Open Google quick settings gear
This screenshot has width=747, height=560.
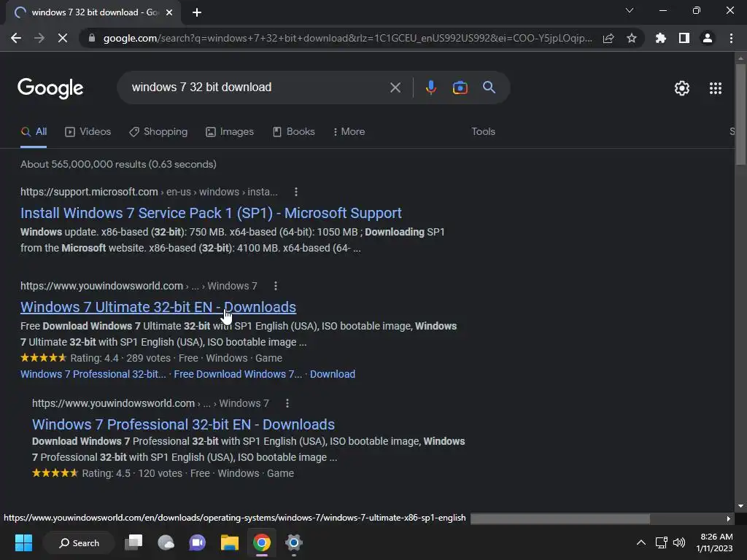point(682,88)
